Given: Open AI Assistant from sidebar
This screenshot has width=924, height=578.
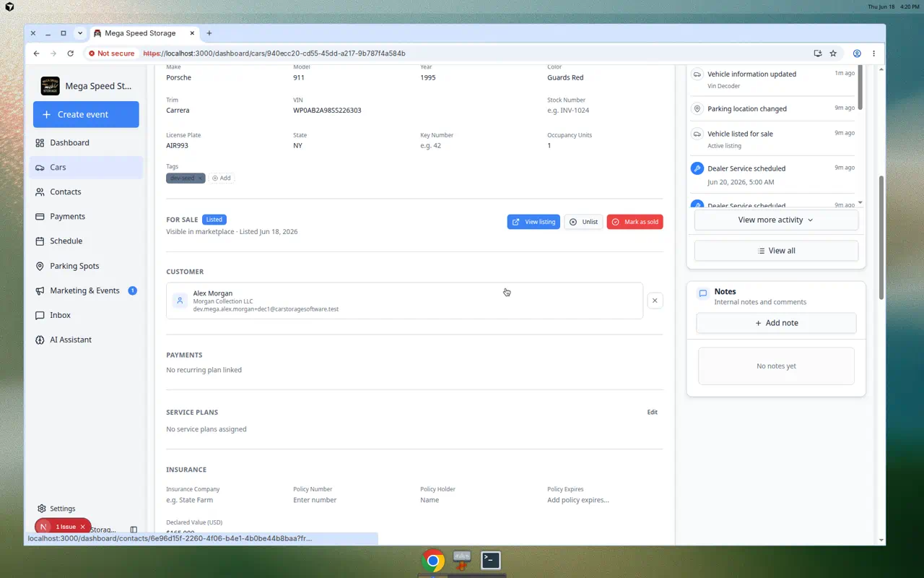Looking at the screenshot, I should 87,340.
